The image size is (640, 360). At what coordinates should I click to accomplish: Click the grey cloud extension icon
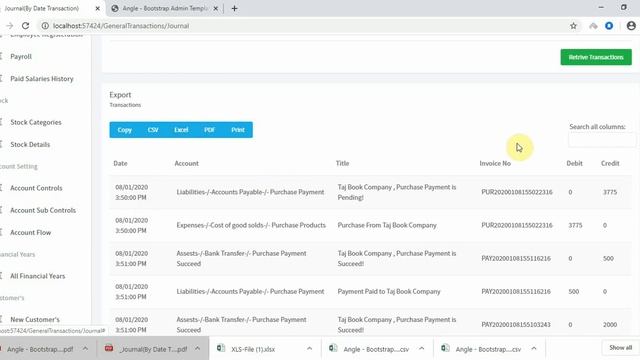pos(593,26)
